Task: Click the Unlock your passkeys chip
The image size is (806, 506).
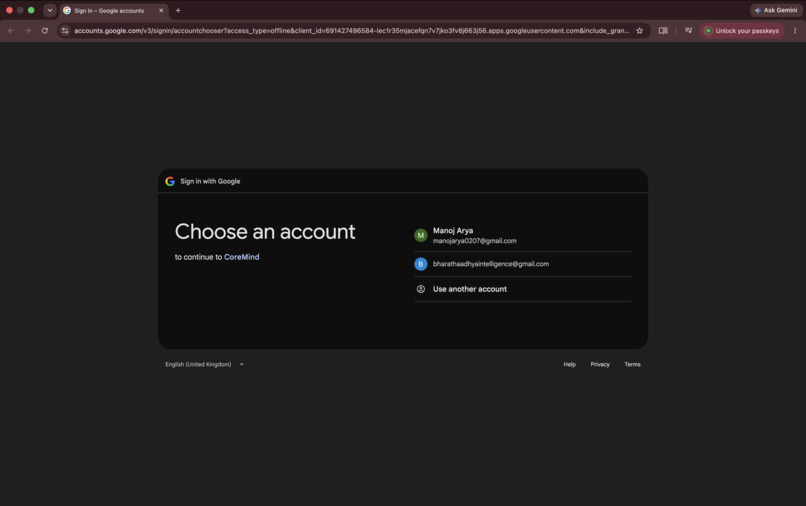Action: click(x=742, y=31)
